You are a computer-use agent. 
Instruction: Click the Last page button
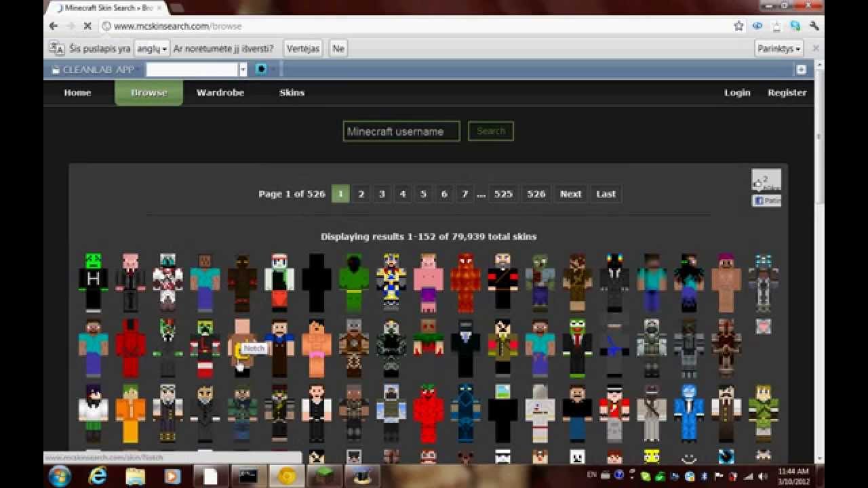tap(606, 194)
